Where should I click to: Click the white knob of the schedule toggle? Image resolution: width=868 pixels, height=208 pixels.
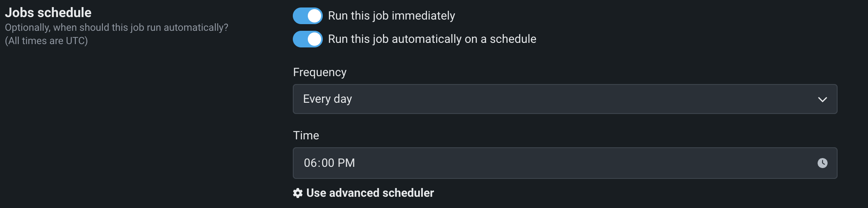(314, 39)
